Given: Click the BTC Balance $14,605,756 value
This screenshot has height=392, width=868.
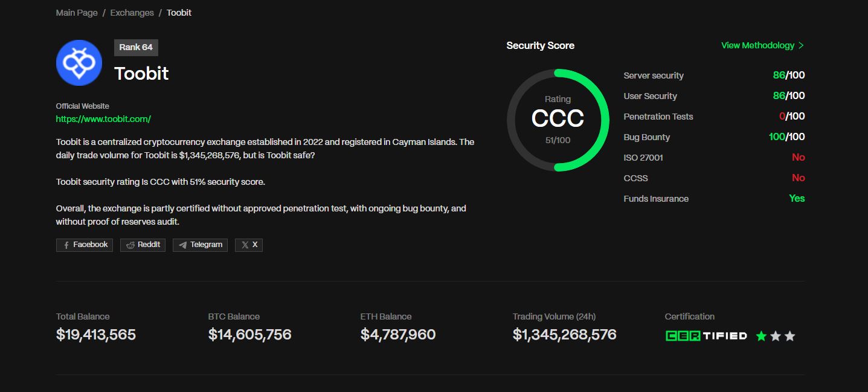Looking at the screenshot, I should tap(249, 335).
